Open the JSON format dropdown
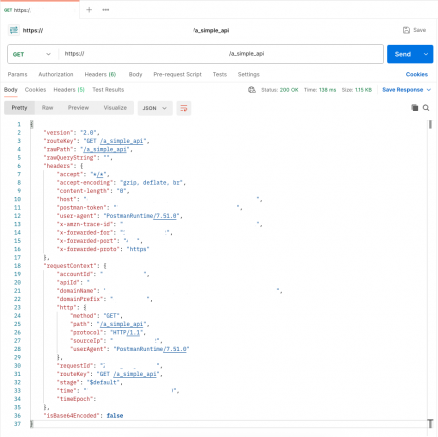The width and height of the screenshot is (438, 437). pyautogui.click(x=155, y=108)
